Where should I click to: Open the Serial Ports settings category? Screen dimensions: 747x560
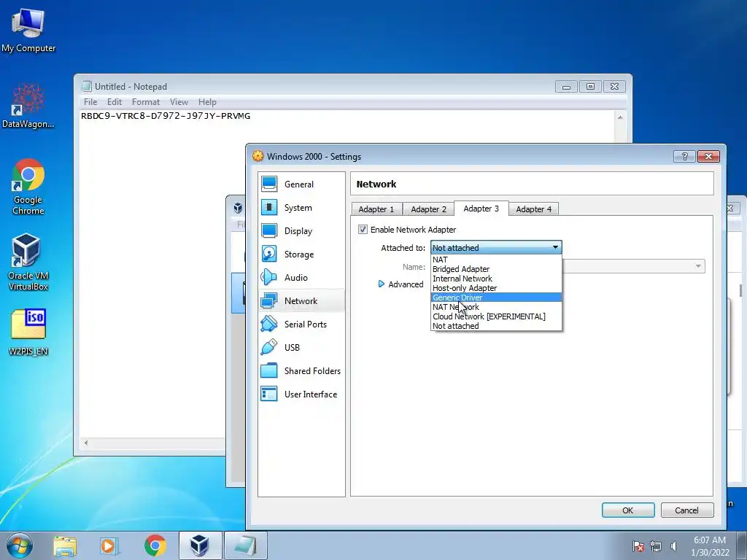[x=301, y=324]
